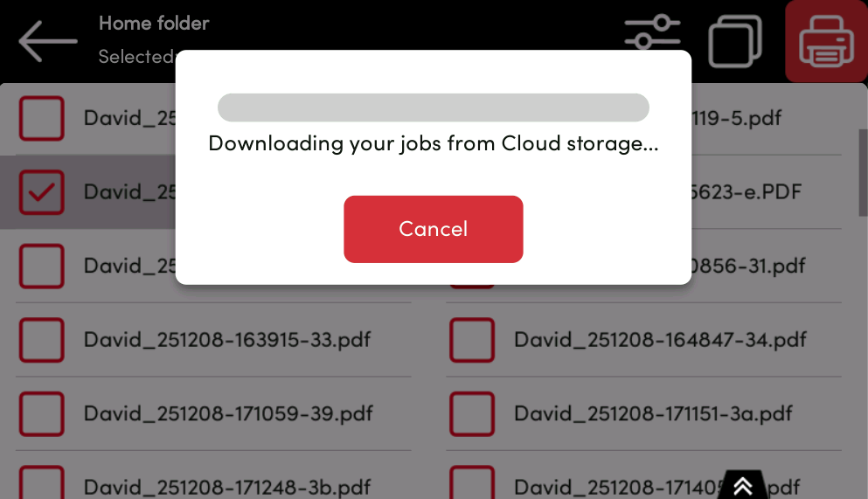Tap the red printer icon
Screen dimensions: 868x499
pos(826,41)
